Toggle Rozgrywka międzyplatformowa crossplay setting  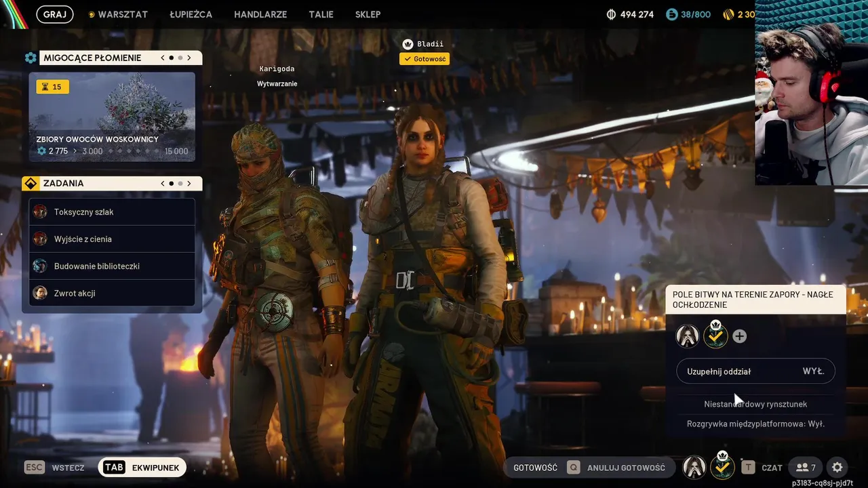[x=755, y=424]
